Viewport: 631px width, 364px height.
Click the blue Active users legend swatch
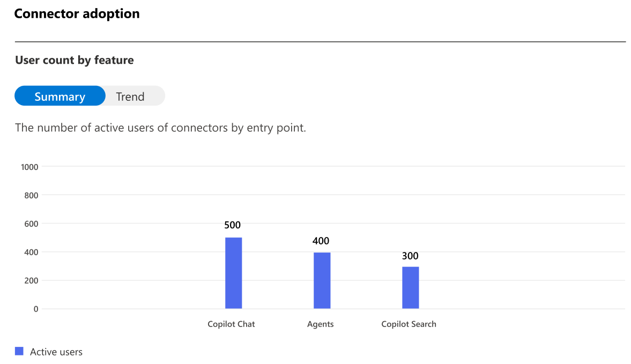(19, 351)
